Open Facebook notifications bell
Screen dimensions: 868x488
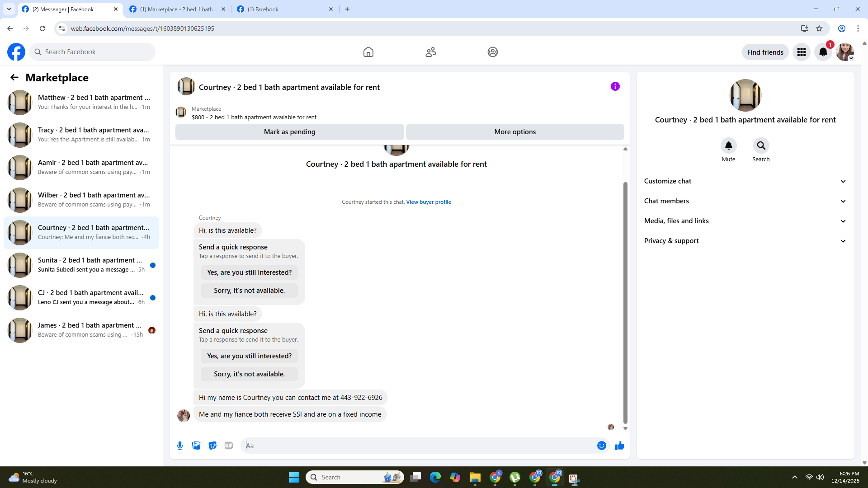tap(823, 52)
